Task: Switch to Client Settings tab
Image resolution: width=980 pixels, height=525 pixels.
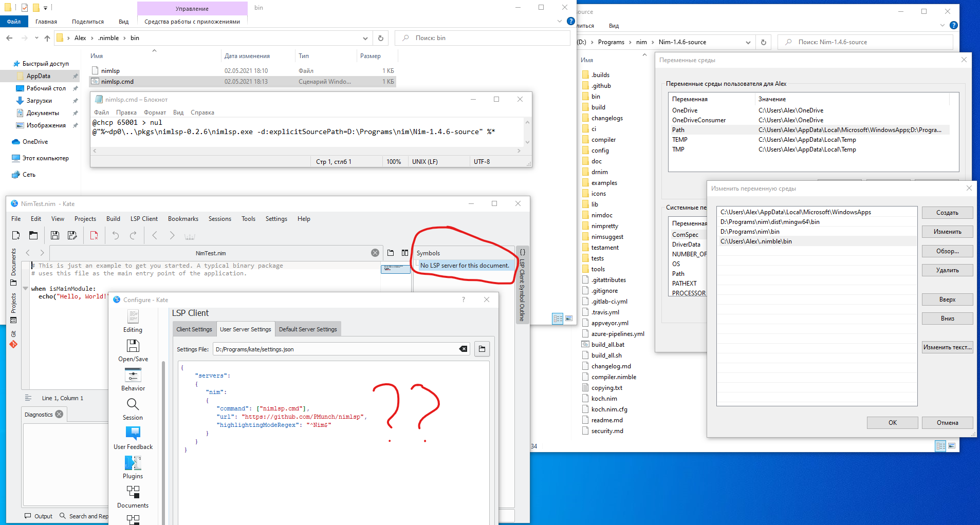Action: tap(194, 329)
